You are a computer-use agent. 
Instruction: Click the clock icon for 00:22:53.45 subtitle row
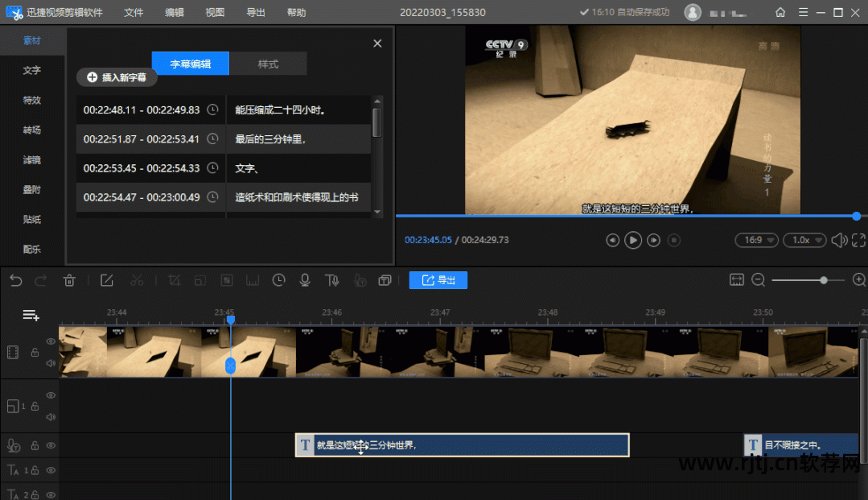tap(212, 167)
